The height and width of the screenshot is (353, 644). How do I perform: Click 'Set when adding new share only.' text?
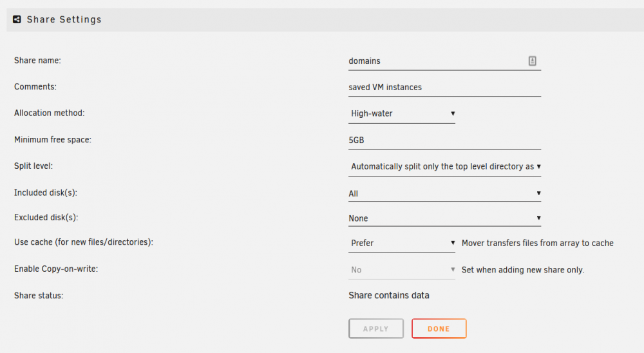click(522, 269)
